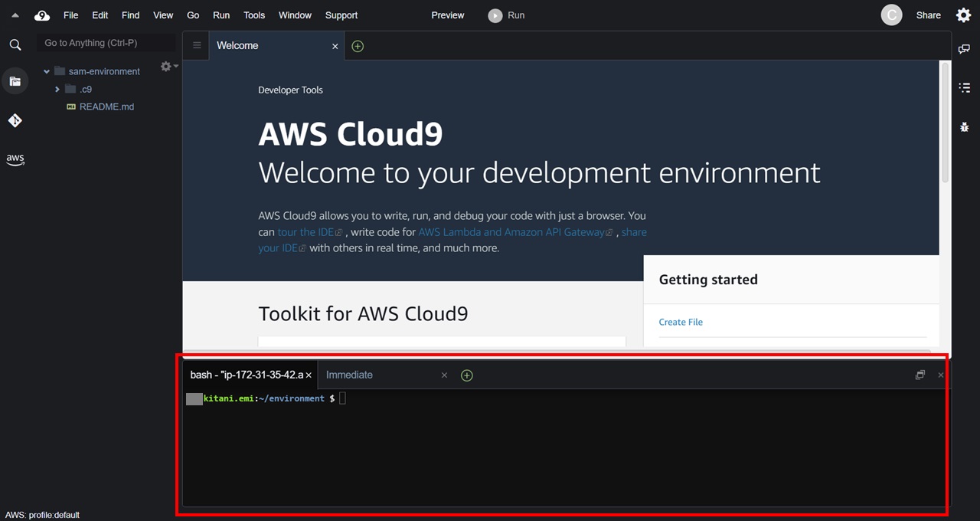Screen dimensions: 980x521
Task: Open the Run menu
Action: click(x=221, y=15)
